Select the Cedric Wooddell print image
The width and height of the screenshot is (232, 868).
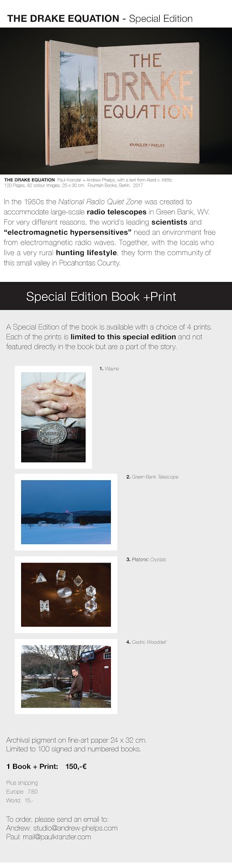tap(66, 676)
